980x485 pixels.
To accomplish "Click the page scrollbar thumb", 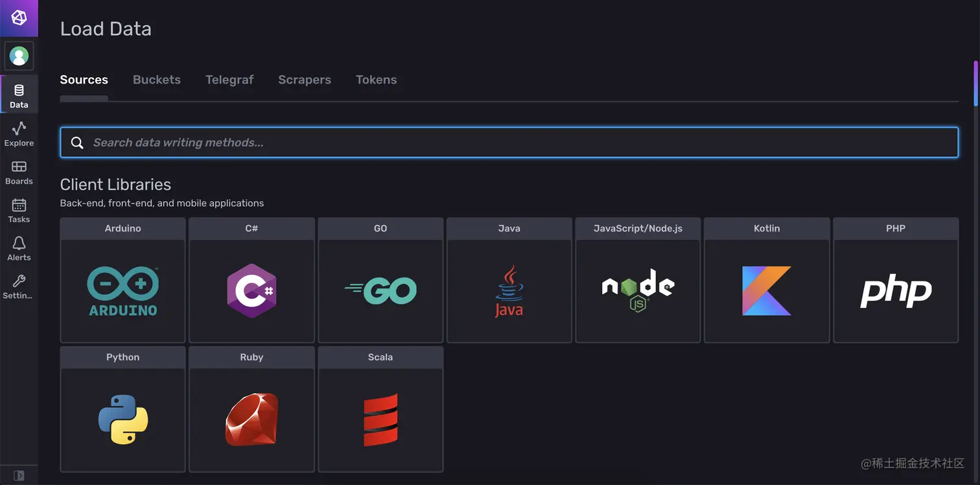I will point(976,83).
